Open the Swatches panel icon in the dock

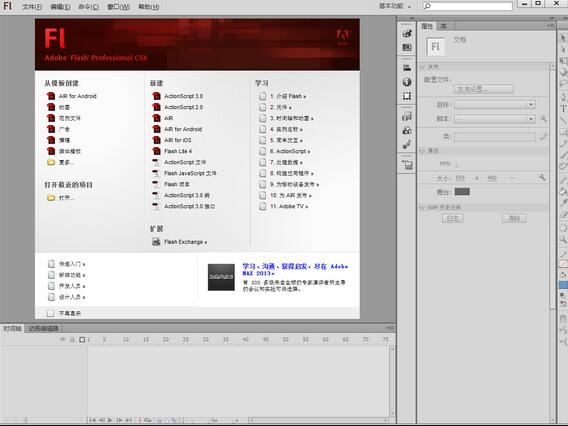[x=407, y=47]
